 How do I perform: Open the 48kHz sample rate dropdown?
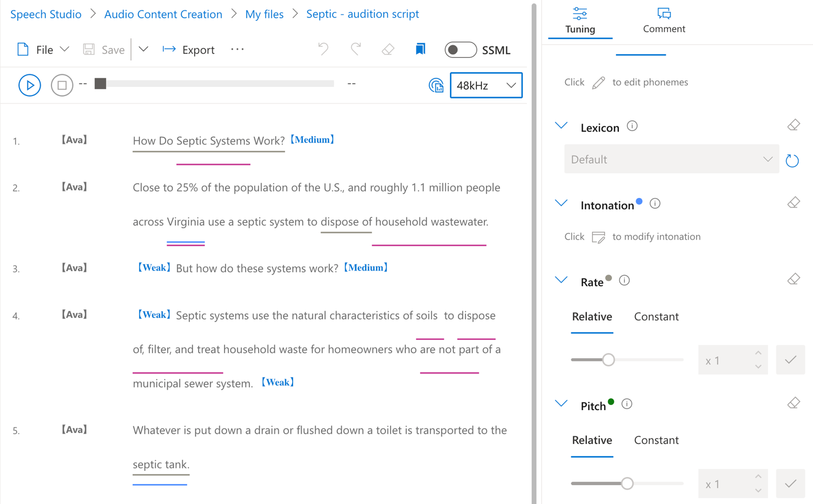tap(486, 85)
